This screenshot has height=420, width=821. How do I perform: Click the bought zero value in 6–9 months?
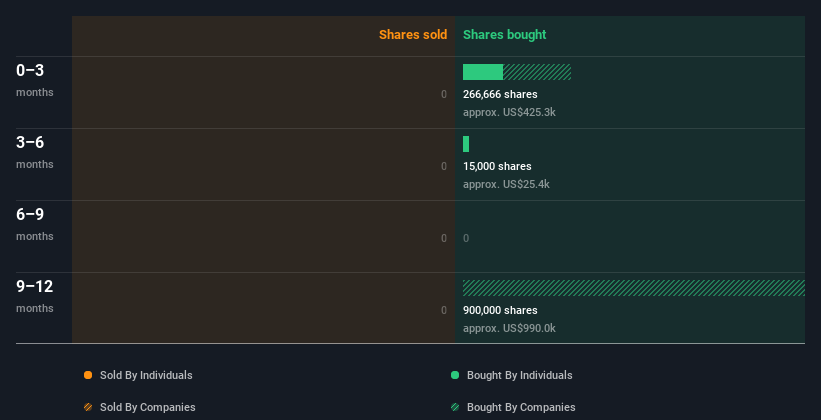(466, 238)
